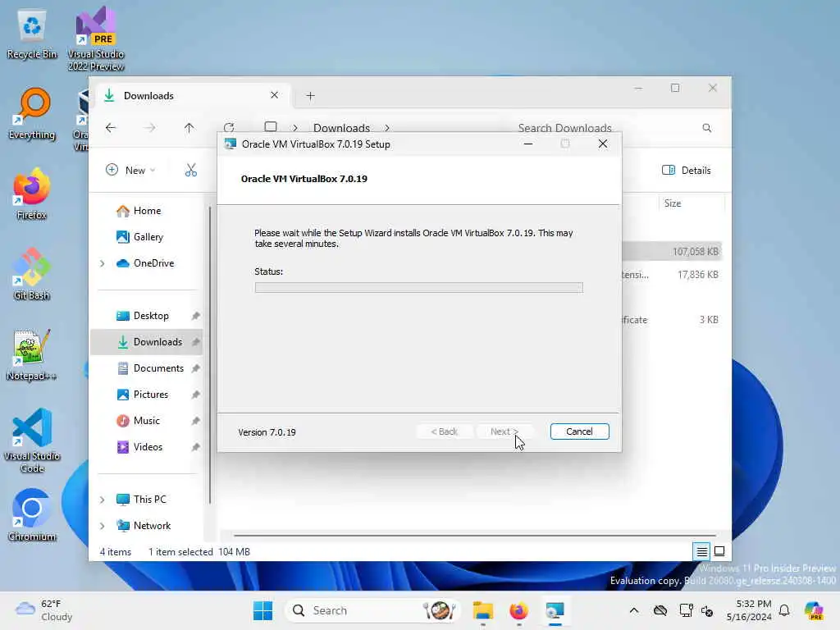840x630 pixels.
Task: Show hidden system tray icons
Action: 634,610
